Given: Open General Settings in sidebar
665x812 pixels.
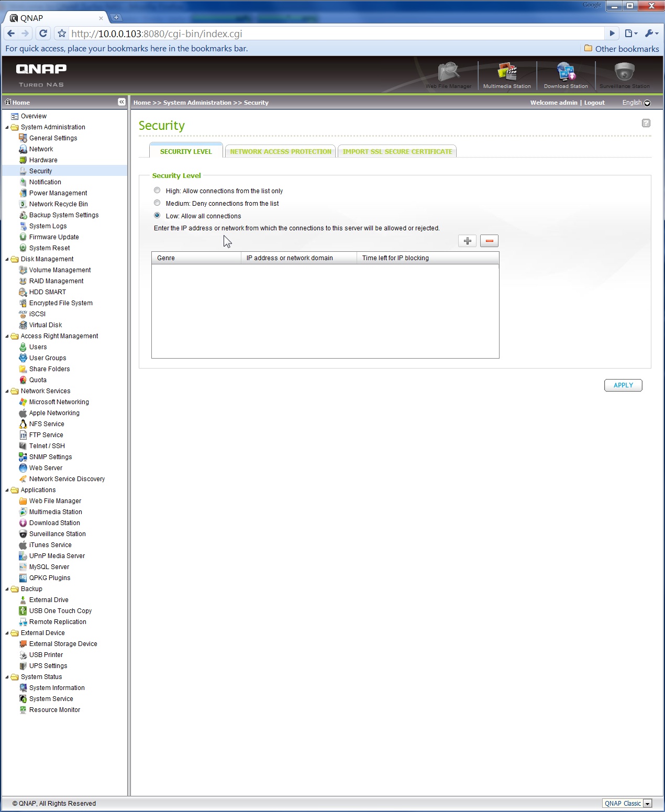Looking at the screenshot, I should coord(53,138).
